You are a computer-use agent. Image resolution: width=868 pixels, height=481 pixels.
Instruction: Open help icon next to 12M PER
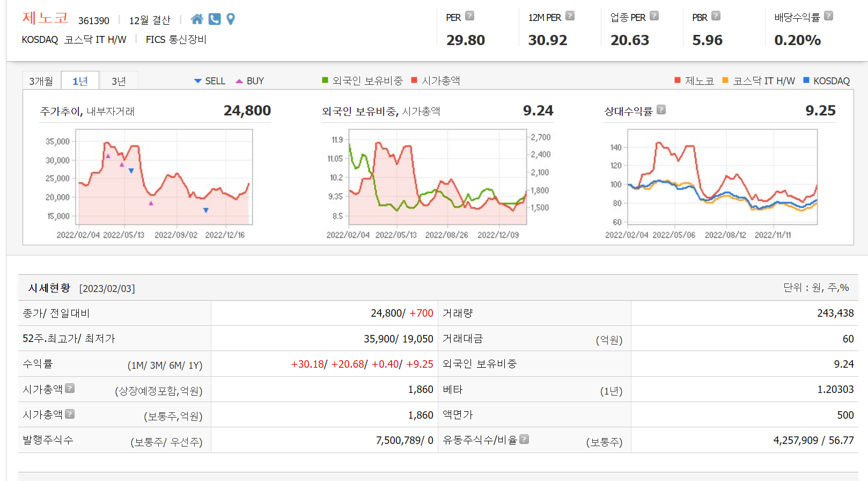point(570,16)
